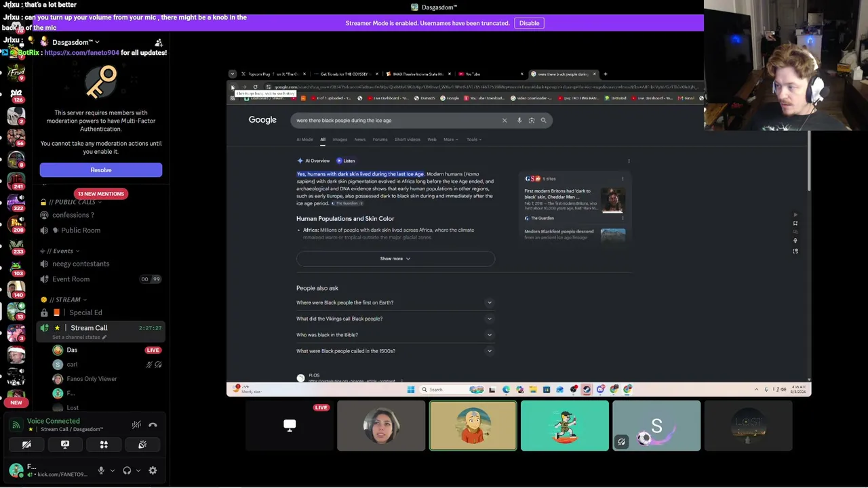
Task: Expand 'Who was black in the Bible?'
Action: pyautogui.click(x=395, y=335)
